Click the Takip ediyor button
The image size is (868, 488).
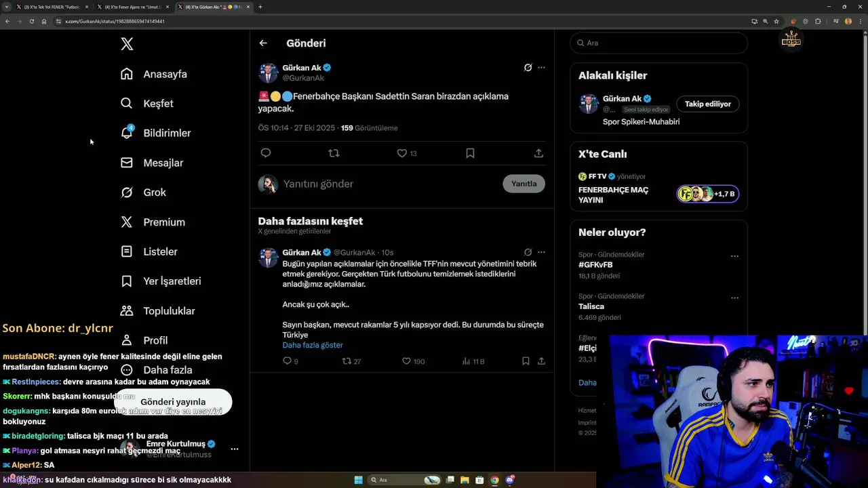707,104
